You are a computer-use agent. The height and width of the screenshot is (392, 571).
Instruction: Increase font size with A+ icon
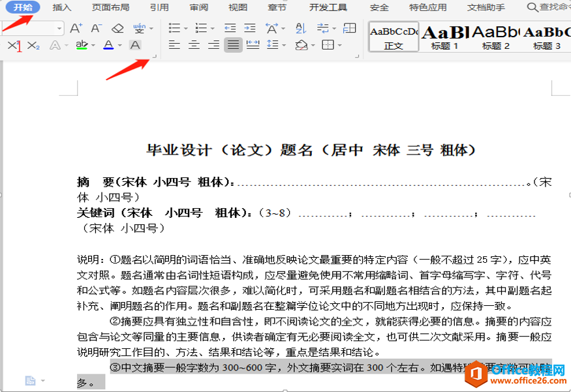76,28
